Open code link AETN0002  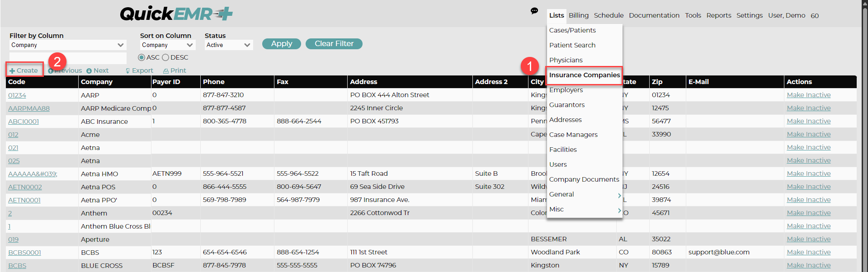tap(25, 187)
